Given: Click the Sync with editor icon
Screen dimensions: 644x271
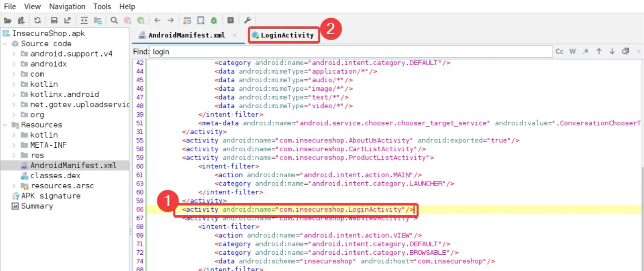Looking at the screenshot, I should (x=84, y=20).
